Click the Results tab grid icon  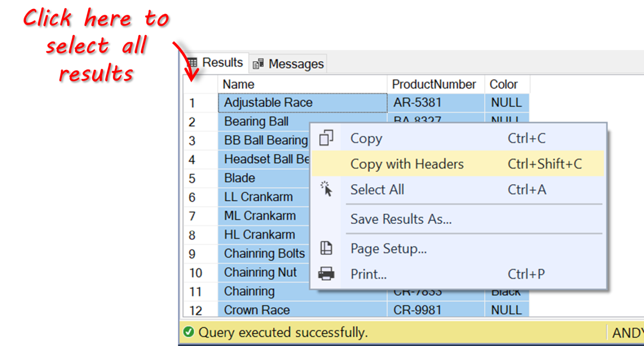(x=192, y=62)
